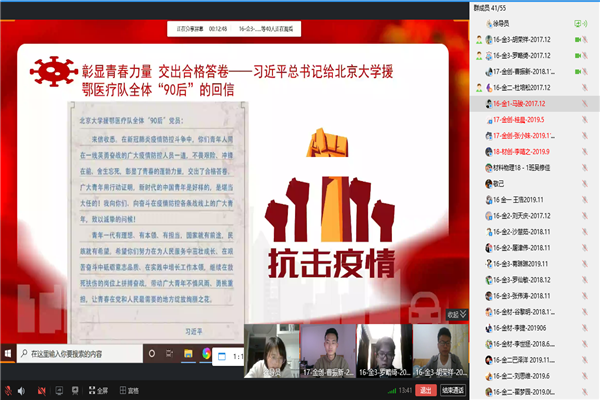The image size is (600, 400).
Task: Click camera icon for 17-金创 2018 row
Action: (x=578, y=72)
